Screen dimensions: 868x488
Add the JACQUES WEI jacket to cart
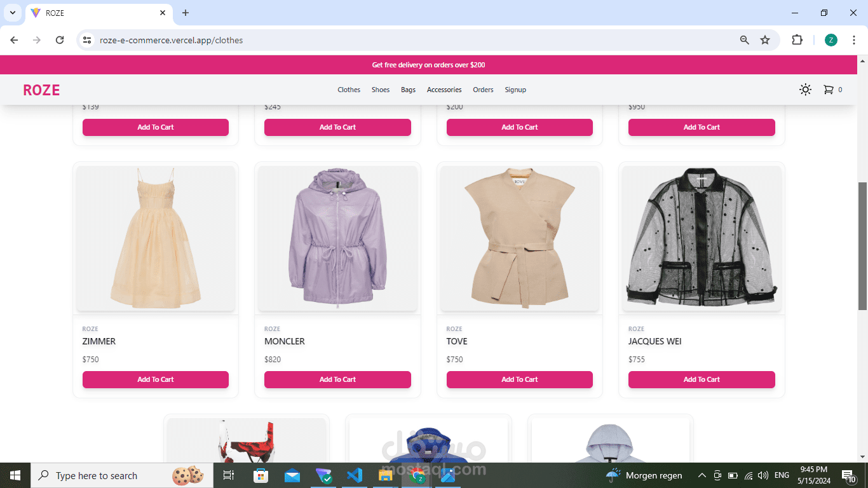tap(702, 379)
